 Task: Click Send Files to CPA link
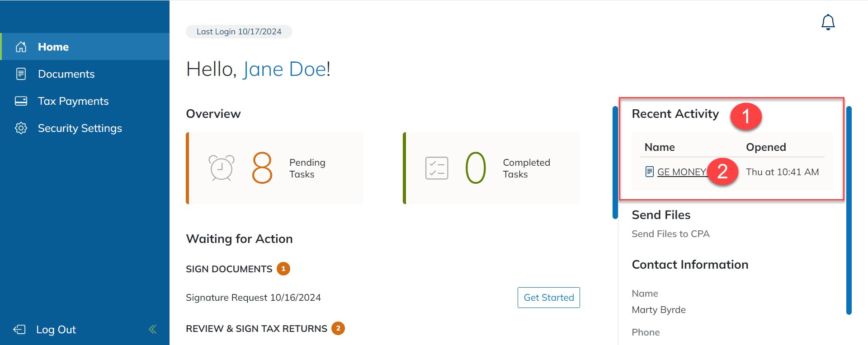click(670, 234)
